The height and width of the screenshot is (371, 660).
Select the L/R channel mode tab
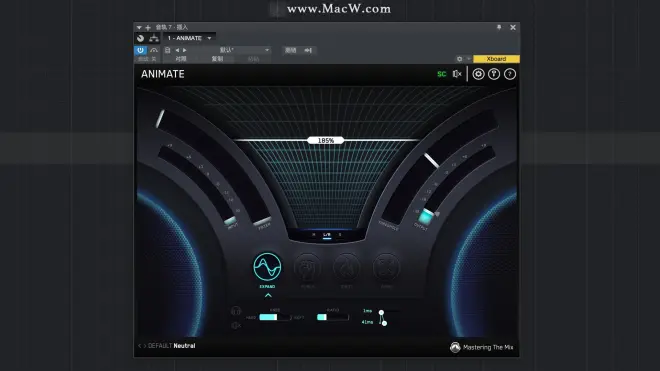[x=327, y=235]
